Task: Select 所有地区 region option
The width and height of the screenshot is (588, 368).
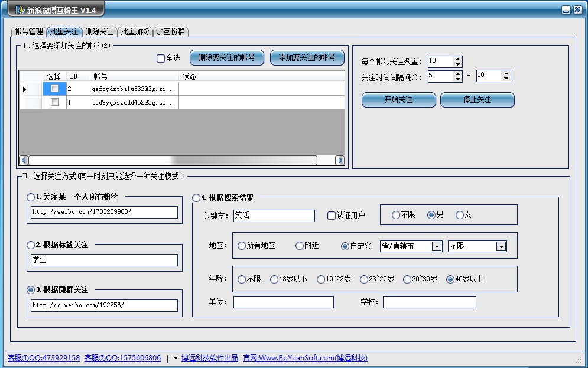Action: [242, 246]
